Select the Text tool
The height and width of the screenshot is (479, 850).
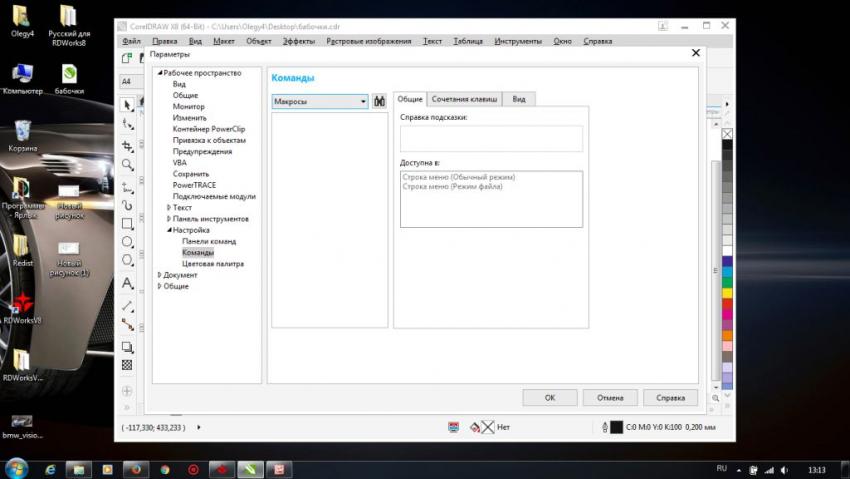(x=127, y=284)
